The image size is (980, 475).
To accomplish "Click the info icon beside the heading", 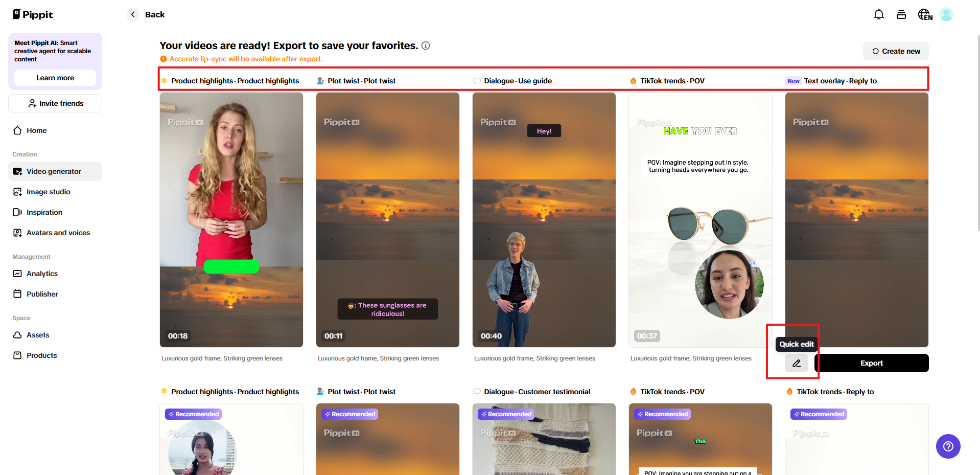I will click(x=426, y=46).
